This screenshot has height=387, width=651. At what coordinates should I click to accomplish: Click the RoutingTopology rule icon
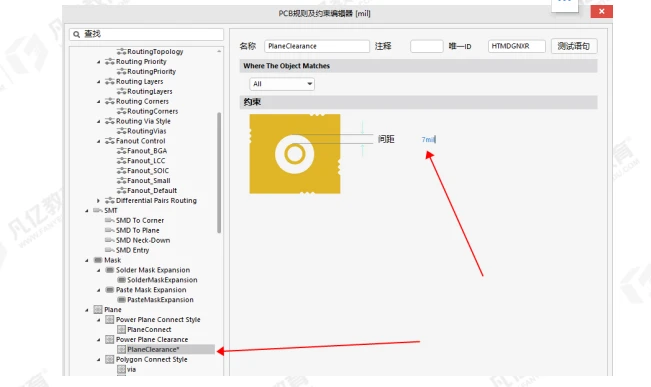point(121,51)
